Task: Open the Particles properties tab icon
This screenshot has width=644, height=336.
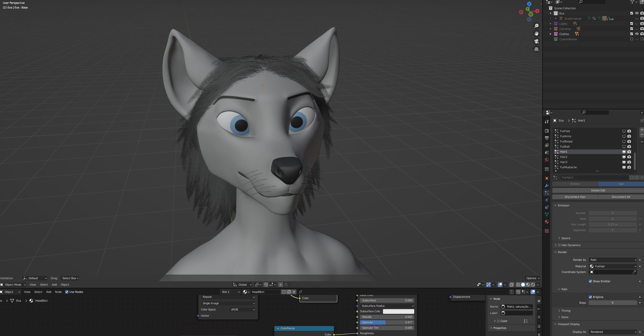Action: 547,193
